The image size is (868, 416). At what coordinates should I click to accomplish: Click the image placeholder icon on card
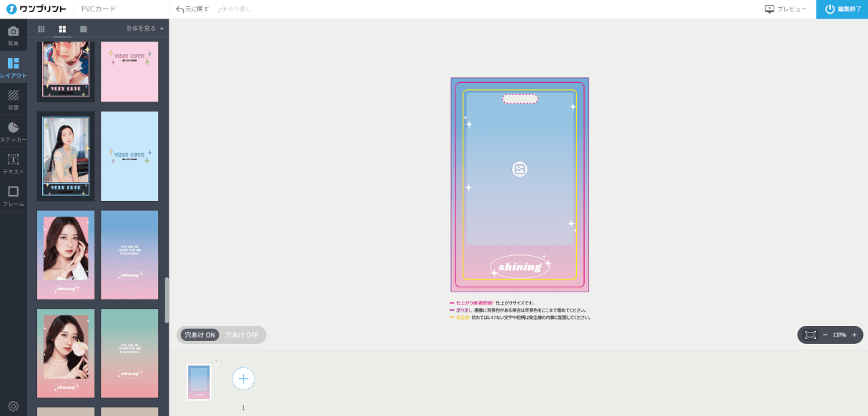pyautogui.click(x=520, y=169)
